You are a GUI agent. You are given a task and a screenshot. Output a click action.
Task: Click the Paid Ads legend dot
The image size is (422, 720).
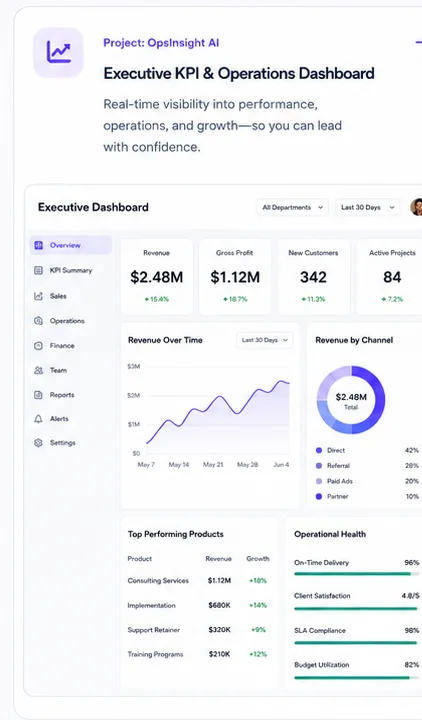319,481
